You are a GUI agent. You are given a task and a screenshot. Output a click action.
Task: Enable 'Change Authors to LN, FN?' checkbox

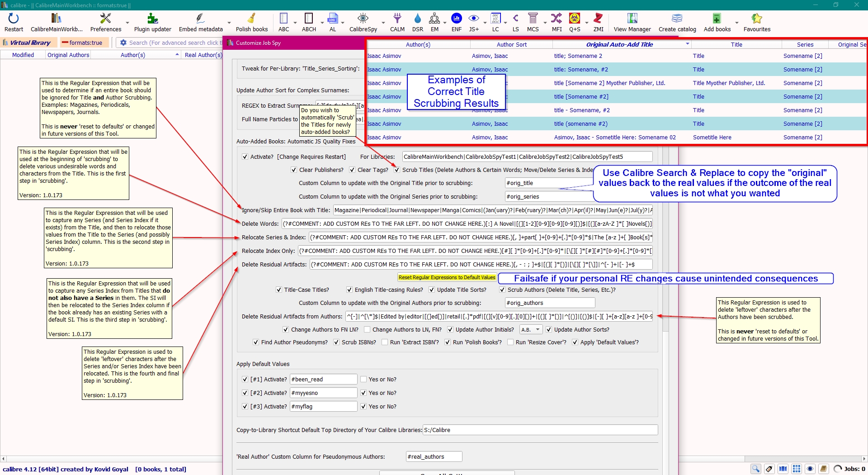367,330
